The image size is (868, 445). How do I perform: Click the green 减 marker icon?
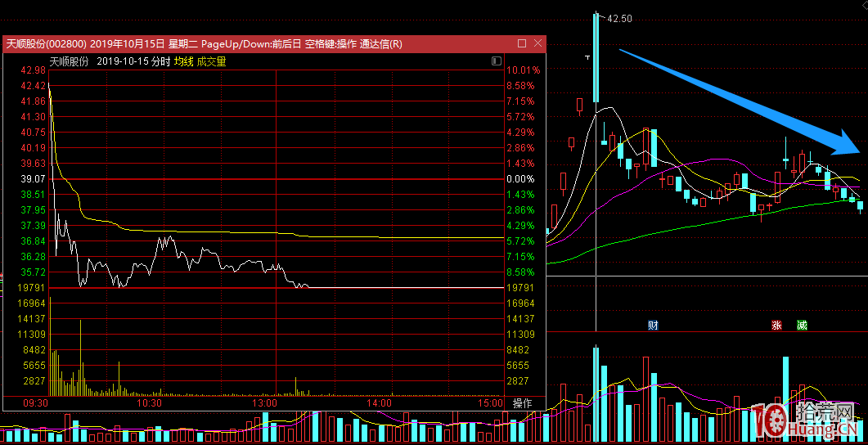(802, 325)
